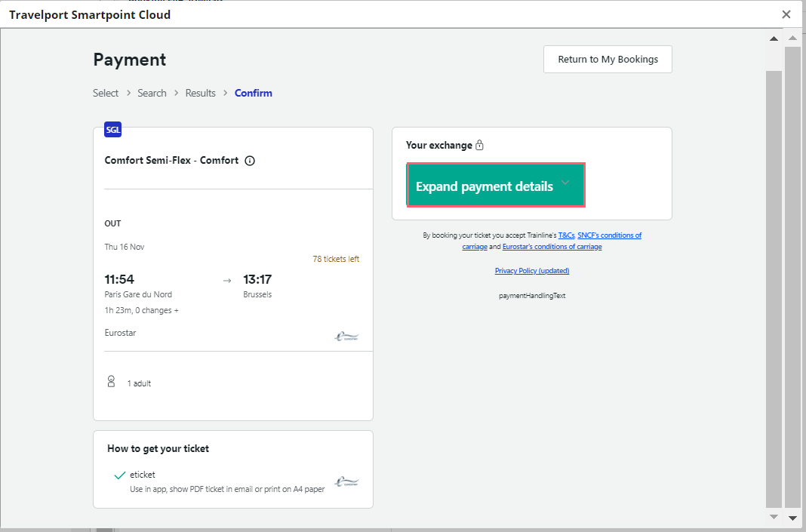806x532 pixels.
Task: Click the 'OUT' journey label
Action: pyautogui.click(x=112, y=223)
